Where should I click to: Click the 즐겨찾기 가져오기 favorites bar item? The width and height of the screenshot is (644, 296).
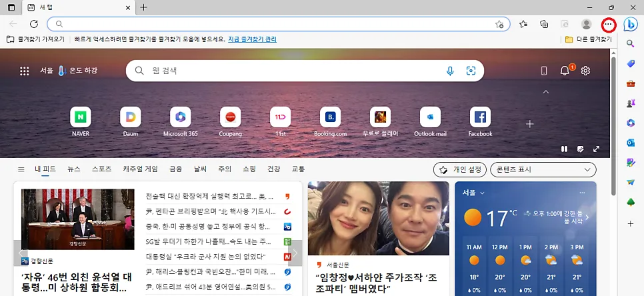(35, 39)
